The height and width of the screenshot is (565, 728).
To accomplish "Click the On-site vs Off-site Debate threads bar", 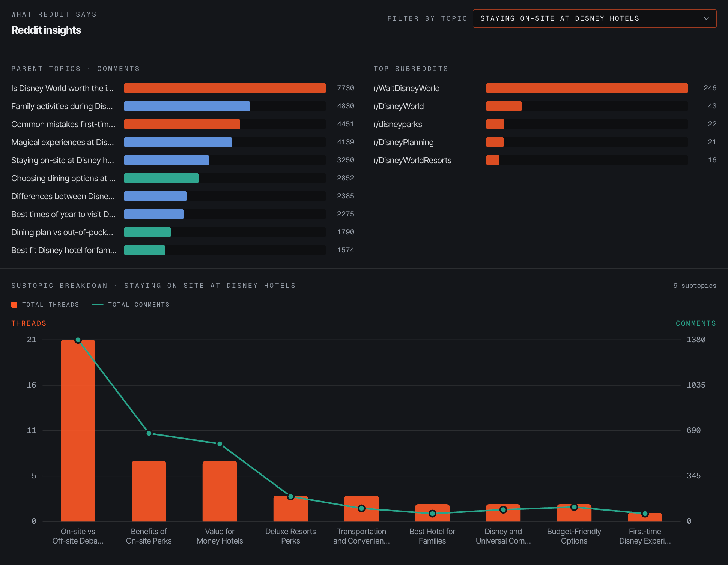I will pyautogui.click(x=78, y=431).
